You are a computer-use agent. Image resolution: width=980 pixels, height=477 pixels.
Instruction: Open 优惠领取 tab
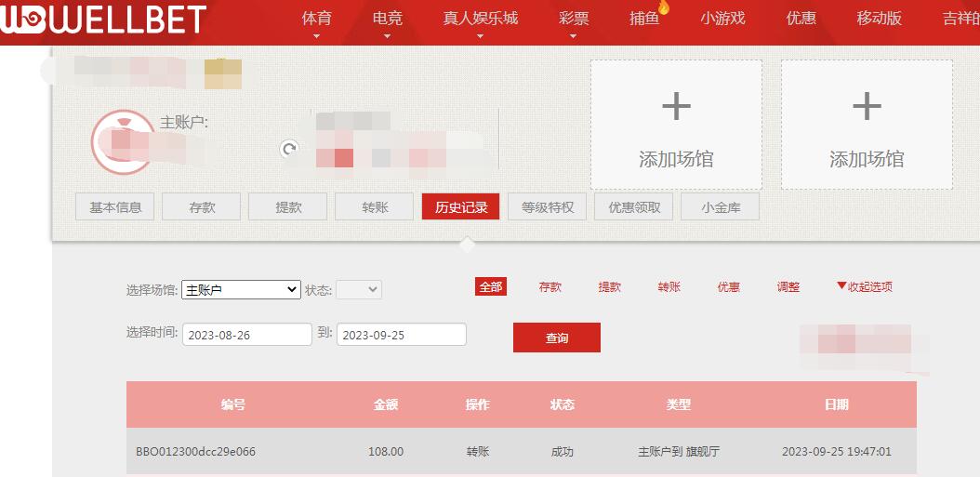(x=634, y=207)
